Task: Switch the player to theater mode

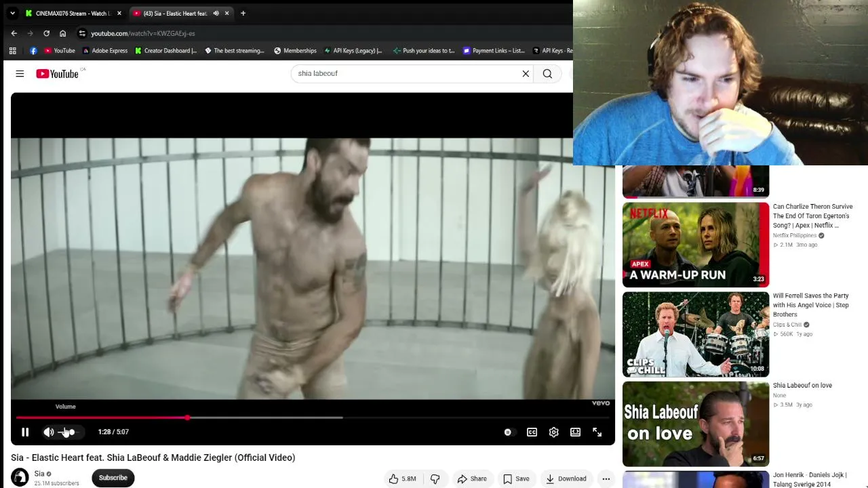Action: point(576,432)
